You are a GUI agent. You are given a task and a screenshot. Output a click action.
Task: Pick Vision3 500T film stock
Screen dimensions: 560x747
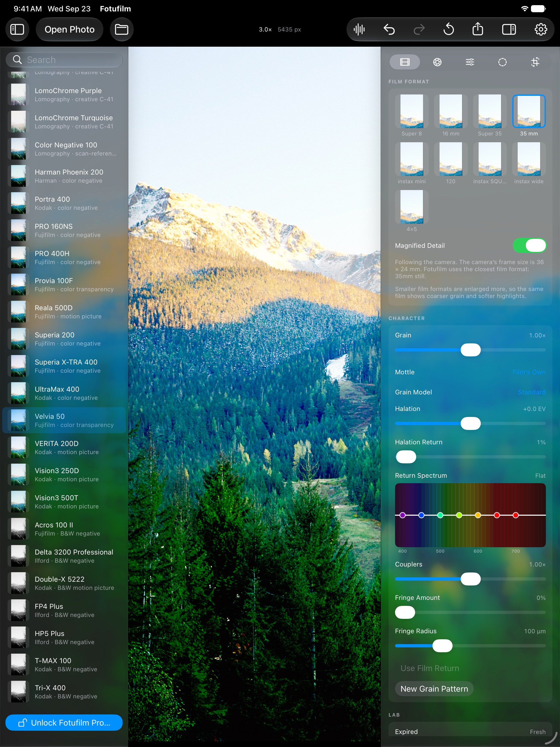(x=64, y=502)
